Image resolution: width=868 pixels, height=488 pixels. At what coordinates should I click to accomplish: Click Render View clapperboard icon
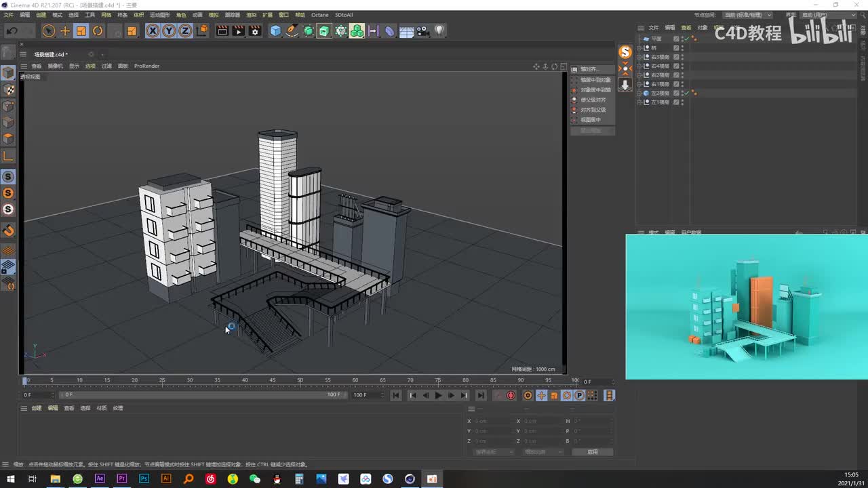coord(222,30)
